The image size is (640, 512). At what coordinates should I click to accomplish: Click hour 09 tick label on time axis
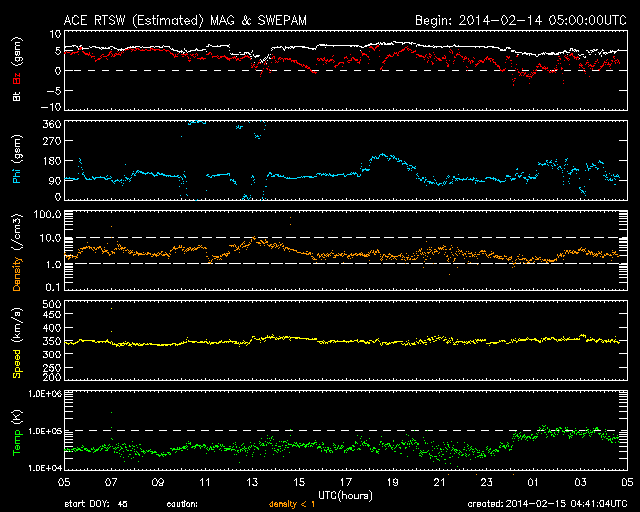158,482
